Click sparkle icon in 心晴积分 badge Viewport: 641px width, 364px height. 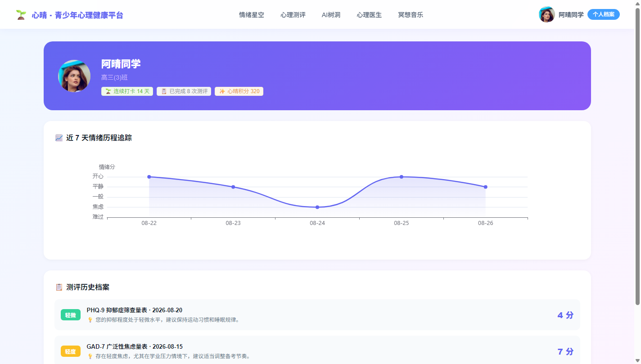[x=222, y=91]
